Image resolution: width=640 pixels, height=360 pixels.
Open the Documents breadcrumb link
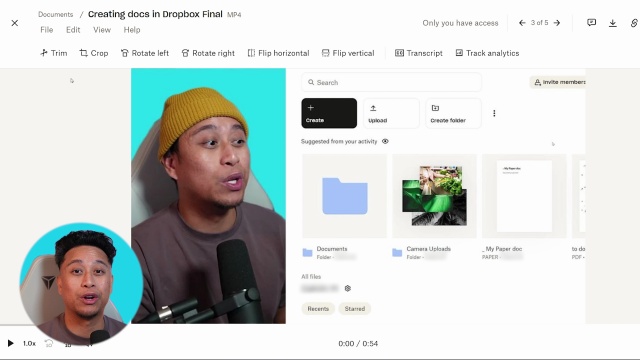56,14
